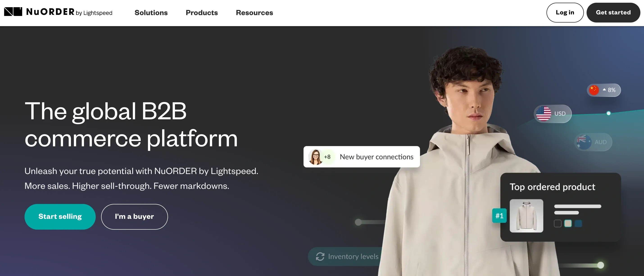This screenshot has height=276, width=644.
Task: Click the jacket thumbnail in Top ordered product
Action: click(526, 215)
